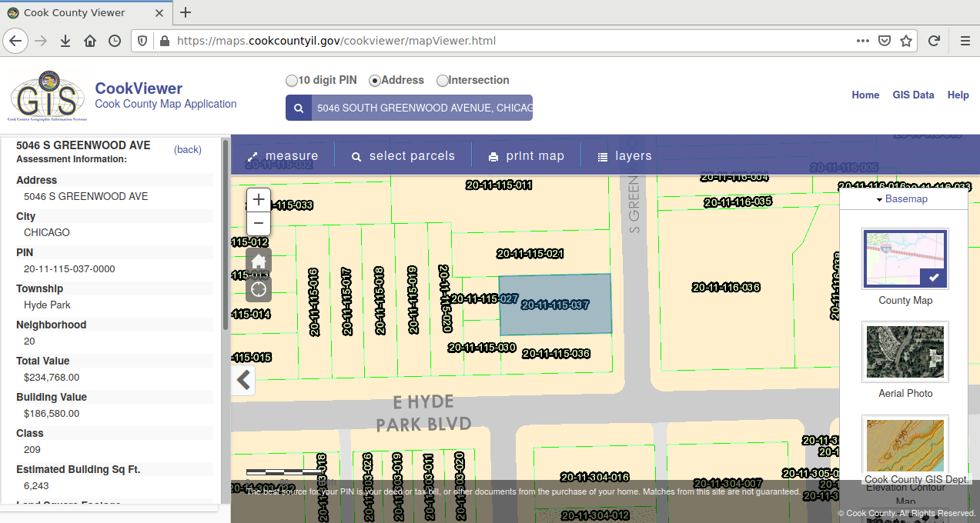980x523 pixels.
Task: Click the magnifier search button
Action: [299, 108]
